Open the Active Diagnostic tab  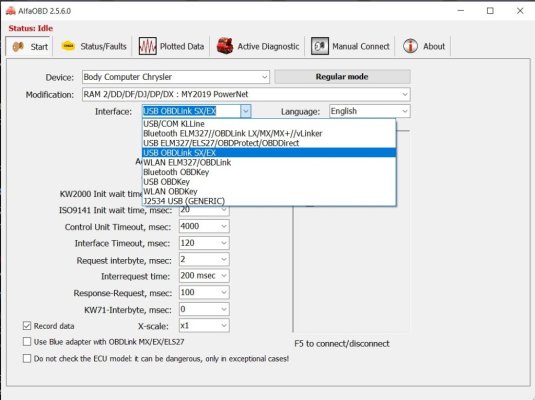tap(258, 46)
